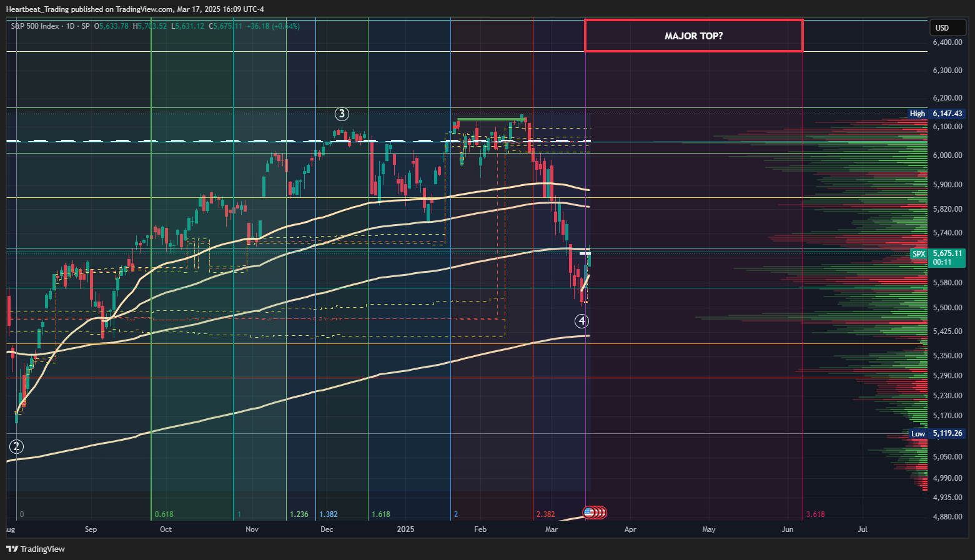This screenshot has width=975, height=560.
Task: Click the 5,050.00 price axis label
Action: click(948, 457)
